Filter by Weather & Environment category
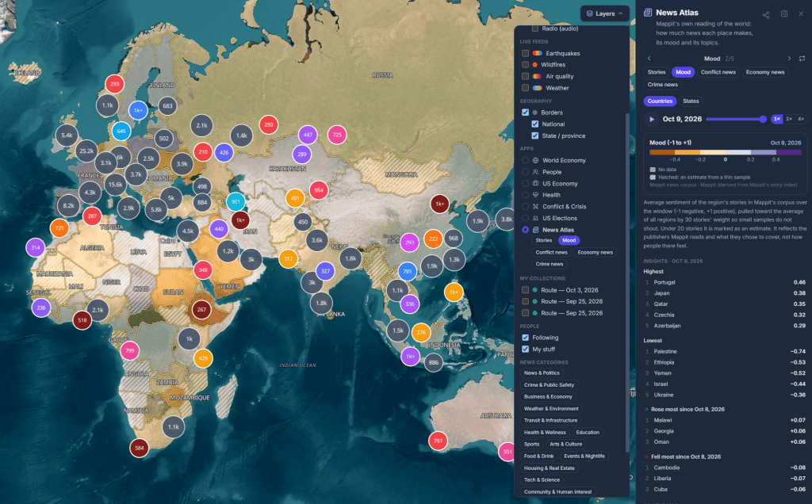This screenshot has width=812, height=504. click(x=551, y=409)
